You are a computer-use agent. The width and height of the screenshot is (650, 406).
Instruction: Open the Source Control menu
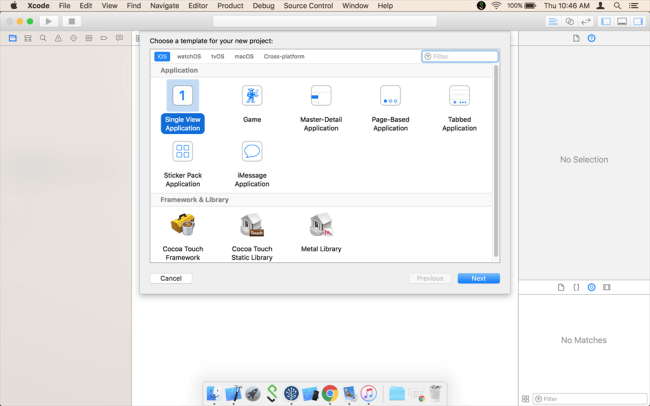coord(308,5)
